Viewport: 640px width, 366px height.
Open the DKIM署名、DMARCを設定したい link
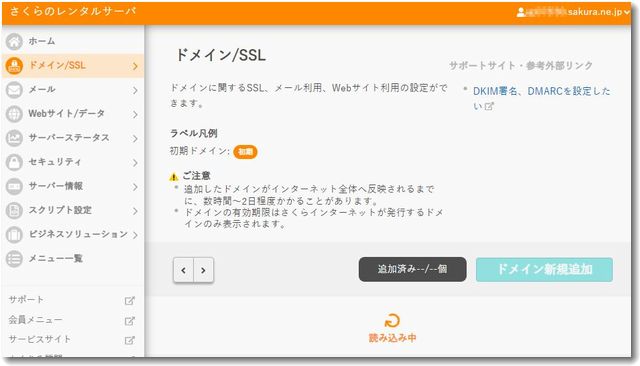(541, 98)
